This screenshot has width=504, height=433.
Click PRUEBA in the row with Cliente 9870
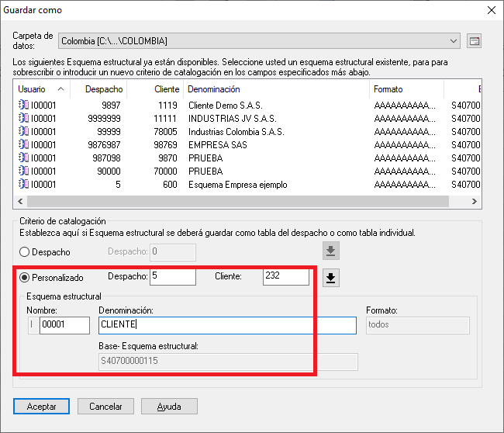tap(205, 158)
